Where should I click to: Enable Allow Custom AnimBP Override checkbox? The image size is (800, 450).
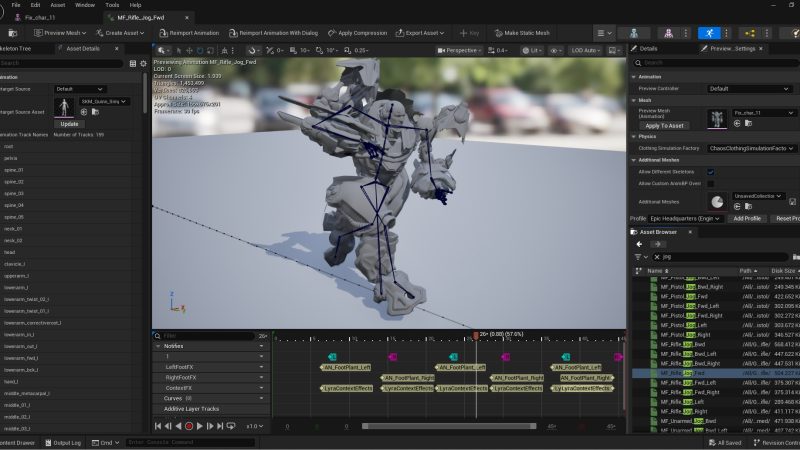(x=711, y=184)
